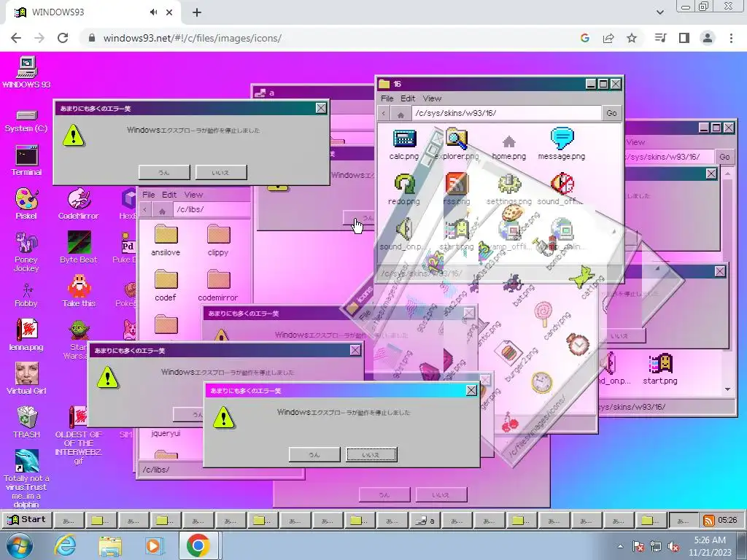Launch the Byte Beat desktop icon
The image size is (747, 560).
[79, 247]
